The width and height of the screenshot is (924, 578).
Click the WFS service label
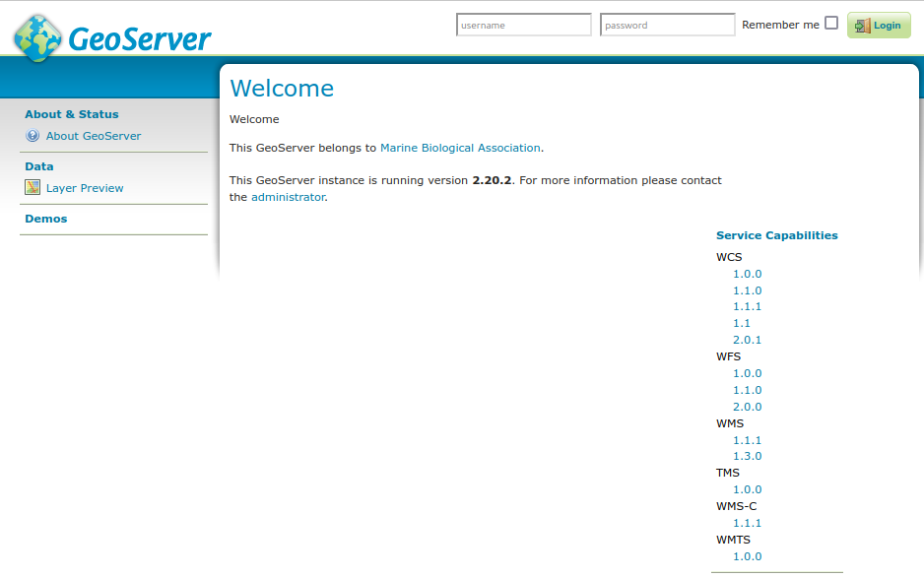[728, 356]
